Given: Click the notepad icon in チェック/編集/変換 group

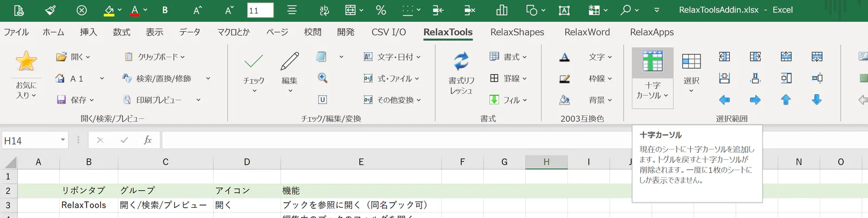Looking at the screenshot, I should coord(321,57).
